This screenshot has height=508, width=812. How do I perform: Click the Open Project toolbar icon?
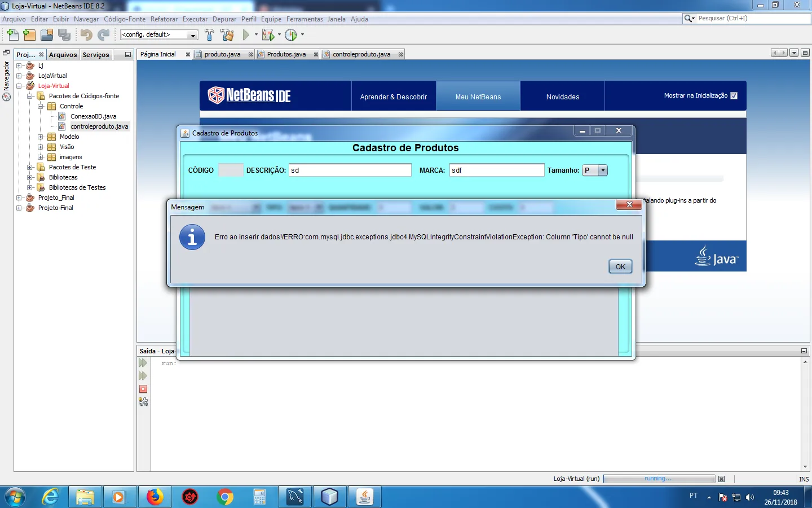[47, 35]
